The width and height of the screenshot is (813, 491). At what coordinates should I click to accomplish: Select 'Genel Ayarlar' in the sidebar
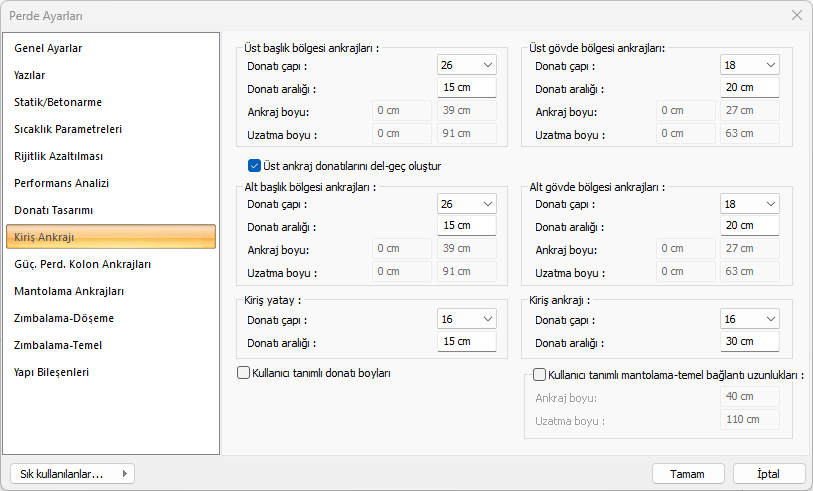click(x=48, y=48)
